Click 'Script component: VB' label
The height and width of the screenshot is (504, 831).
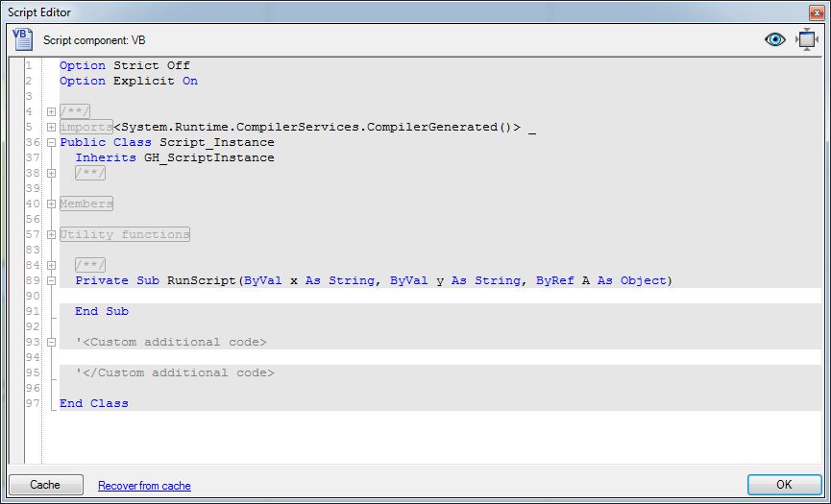[94, 40]
